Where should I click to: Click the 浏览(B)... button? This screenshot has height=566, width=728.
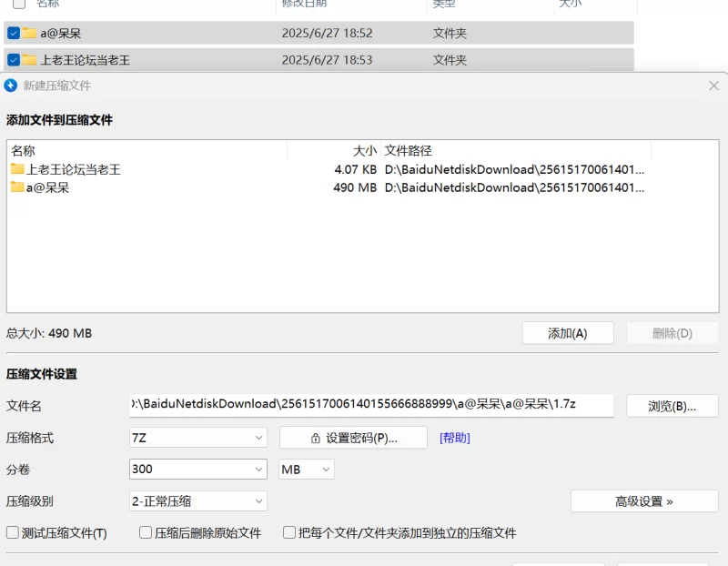672,406
